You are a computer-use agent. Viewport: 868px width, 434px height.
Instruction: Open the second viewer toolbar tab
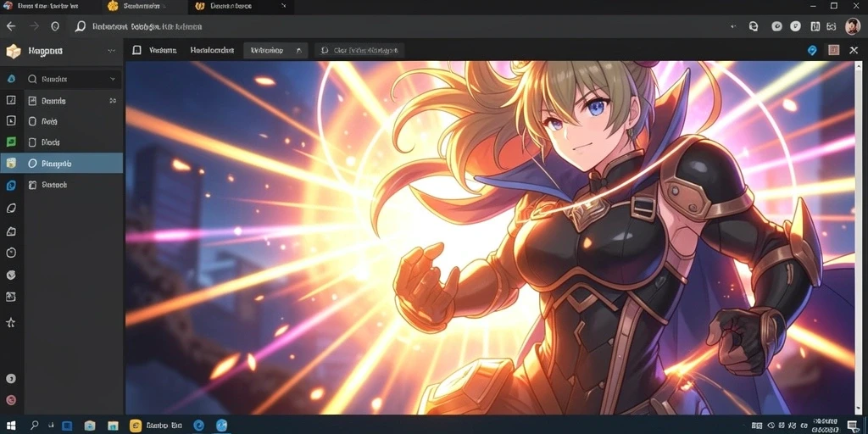212,50
